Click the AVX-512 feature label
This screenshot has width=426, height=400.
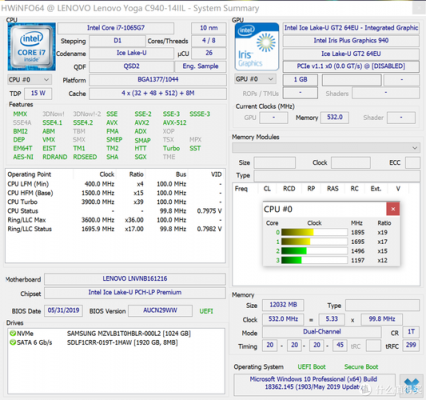[175, 123]
